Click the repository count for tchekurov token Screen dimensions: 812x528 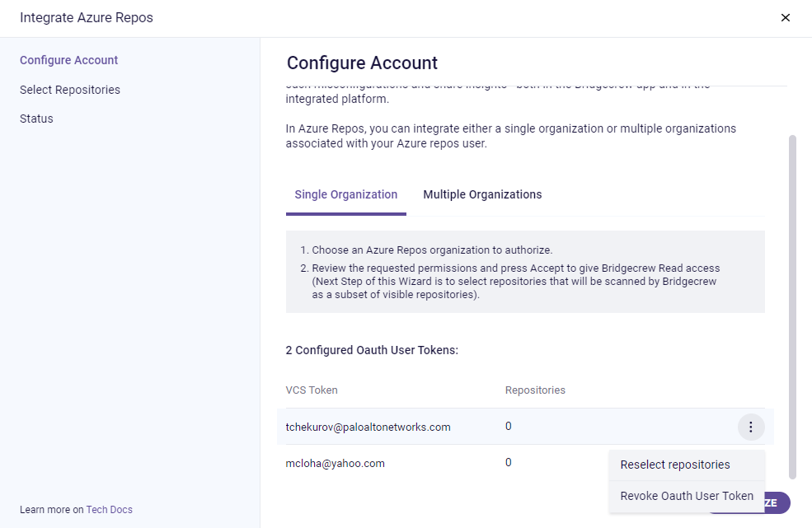509,427
